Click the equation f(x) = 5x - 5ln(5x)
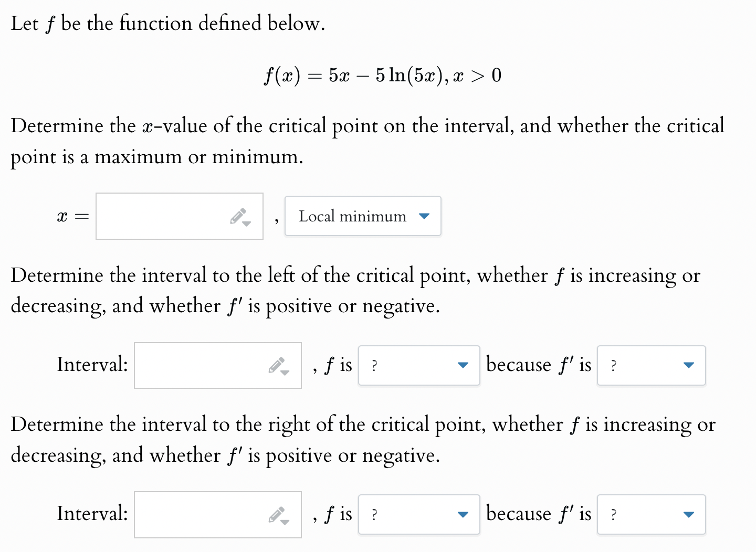756x552 pixels. pyautogui.click(x=382, y=75)
